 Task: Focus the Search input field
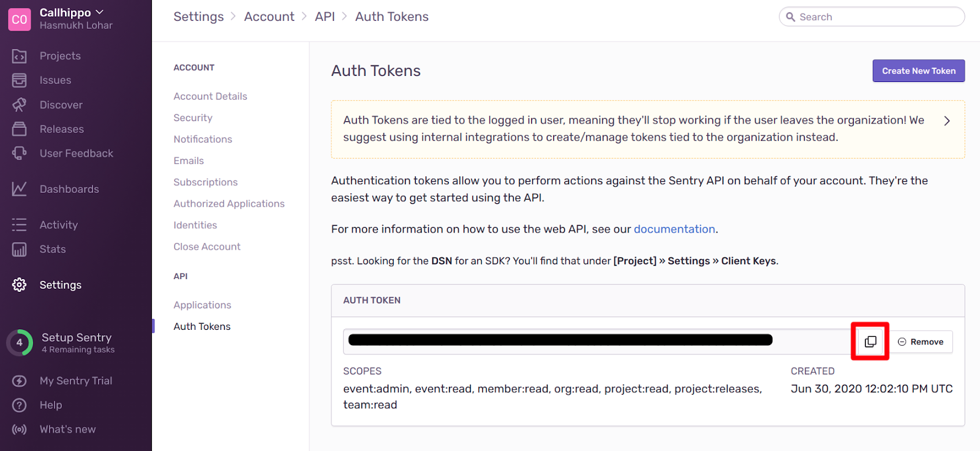tap(872, 17)
